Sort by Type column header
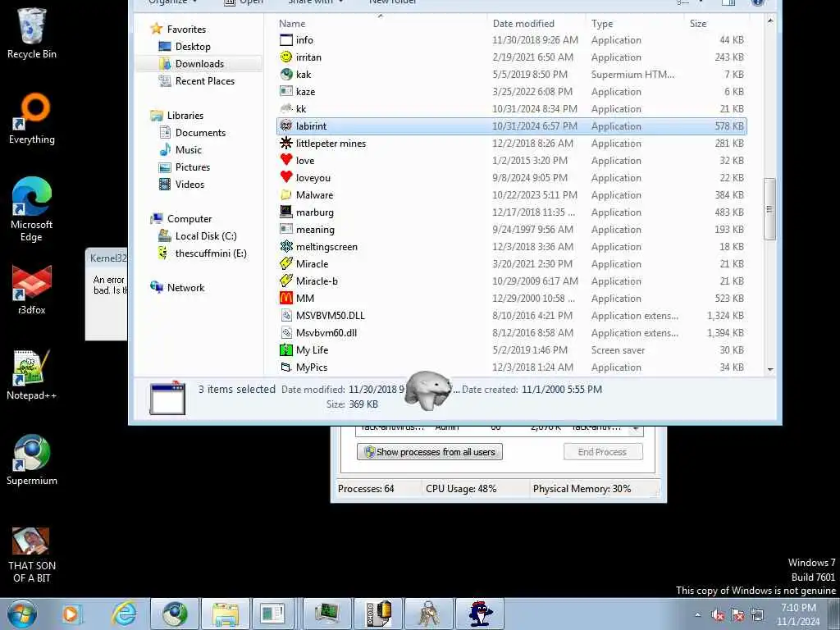This screenshot has width=840, height=630. coord(602,24)
